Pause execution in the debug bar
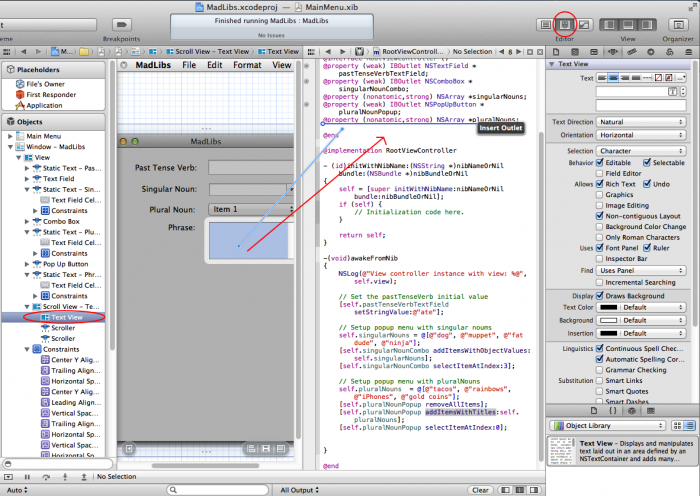700x496 pixels. point(27,477)
